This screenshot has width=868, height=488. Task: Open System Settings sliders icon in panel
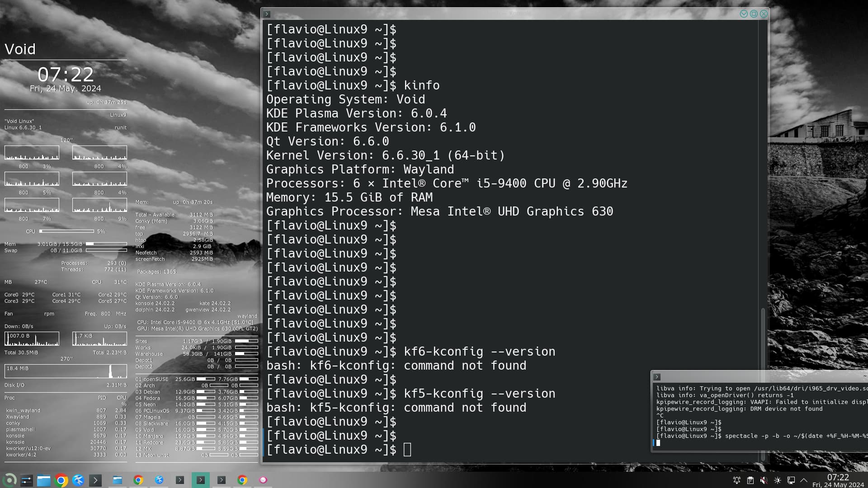coord(27,480)
